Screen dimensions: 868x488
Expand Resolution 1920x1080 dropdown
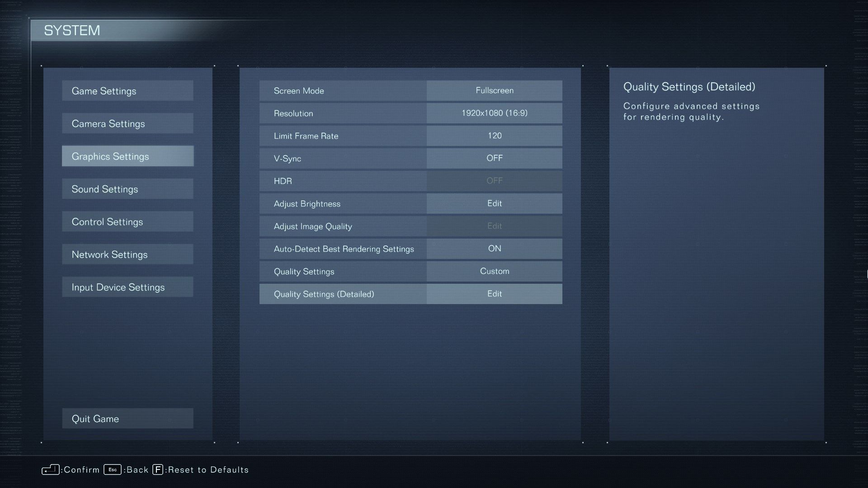[495, 113]
